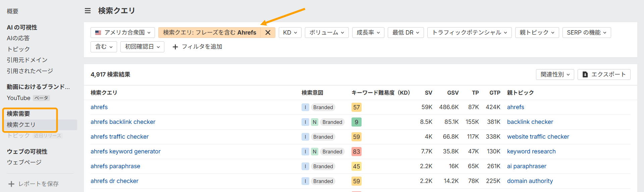The image size is (644, 192).
Task: Click the 486.6K GSV value
Action: coord(449,107)
